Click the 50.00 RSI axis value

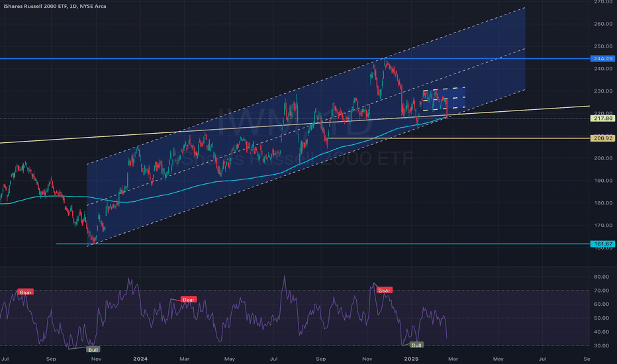pos(601,318)
